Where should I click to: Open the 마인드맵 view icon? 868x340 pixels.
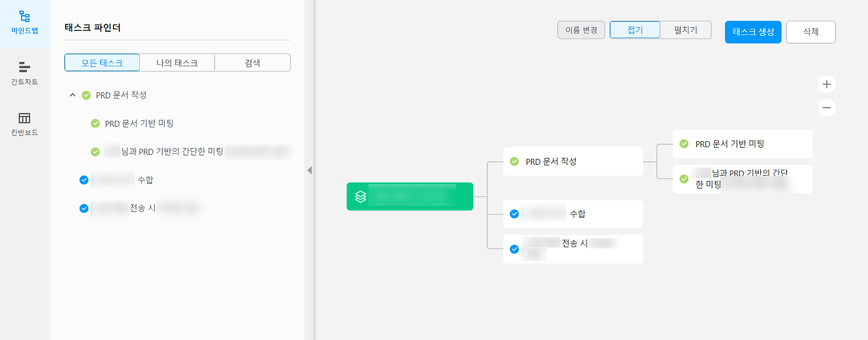[24, 17]
